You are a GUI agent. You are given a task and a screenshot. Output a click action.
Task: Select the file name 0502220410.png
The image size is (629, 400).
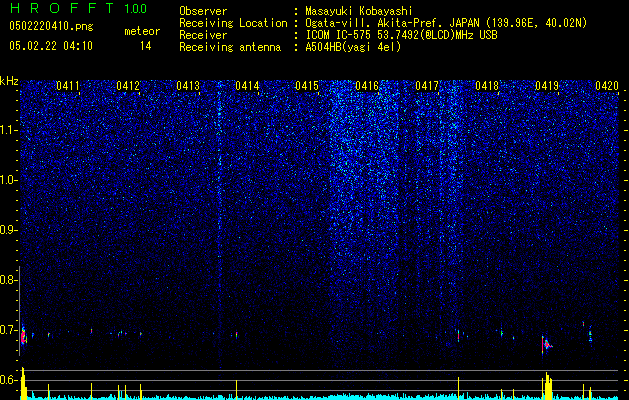51,26
